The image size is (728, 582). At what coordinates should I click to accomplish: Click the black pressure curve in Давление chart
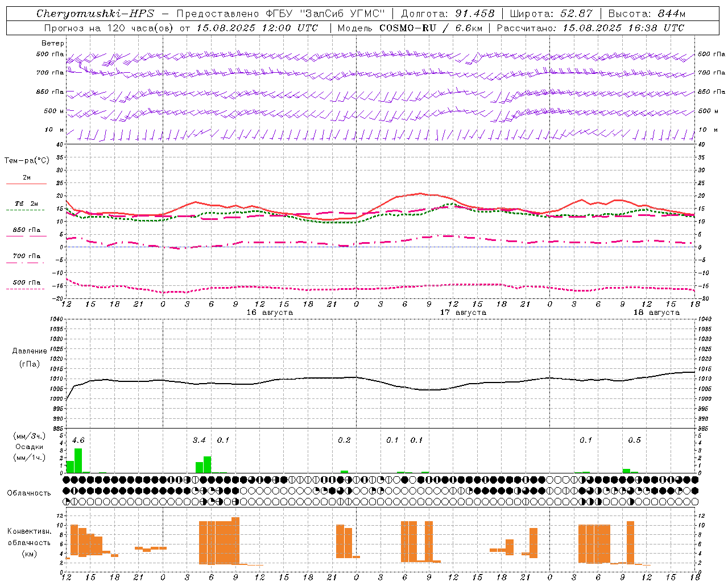point(381,381)
